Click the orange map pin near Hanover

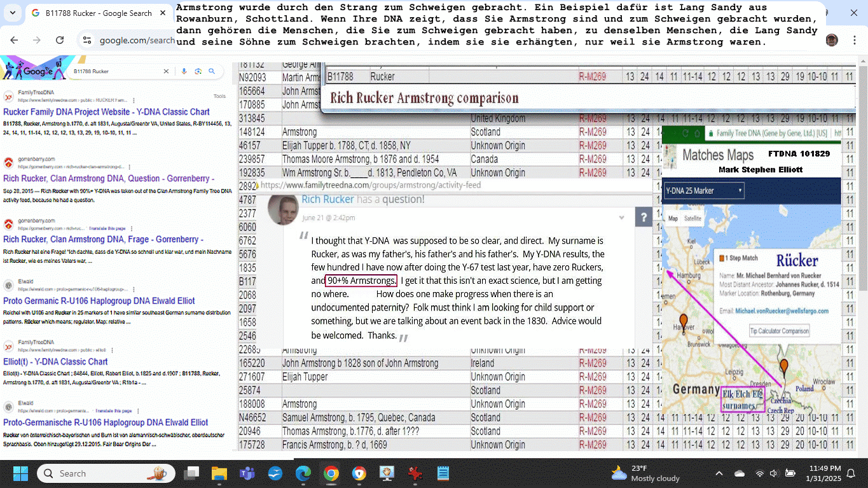(684, 322)
